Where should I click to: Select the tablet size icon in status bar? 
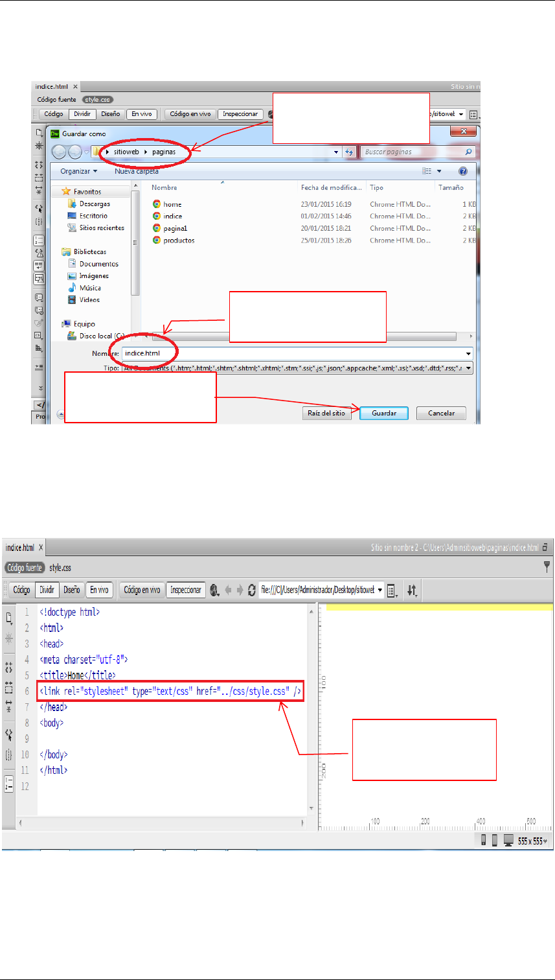[495, 840]
